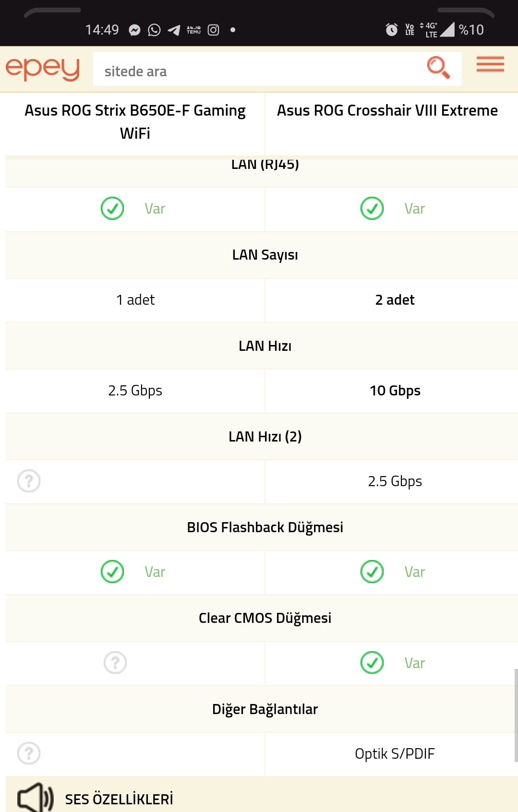The image size is (518, 812).
Task: Open the hamburger menu
Action: pyautogui.click(x=490, y=64)
